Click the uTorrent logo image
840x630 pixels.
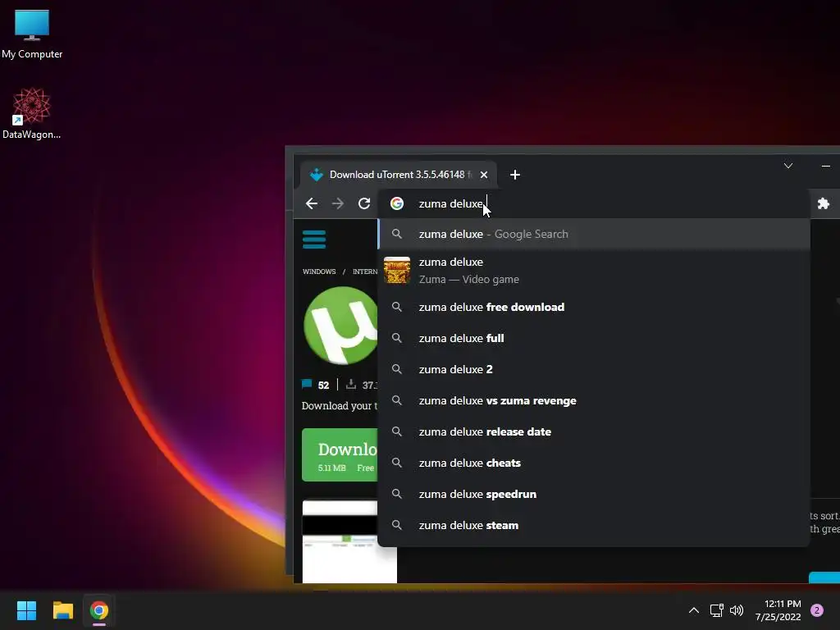tap(340, 326)
